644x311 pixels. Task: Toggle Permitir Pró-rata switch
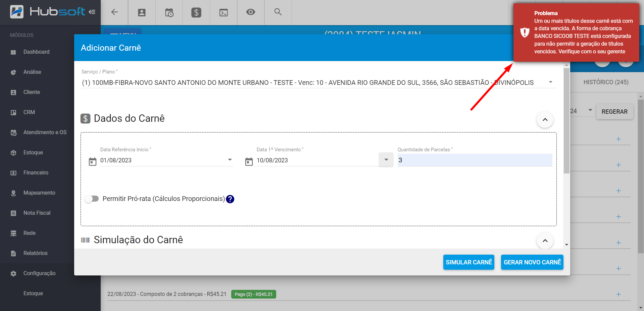pos(92,199)
